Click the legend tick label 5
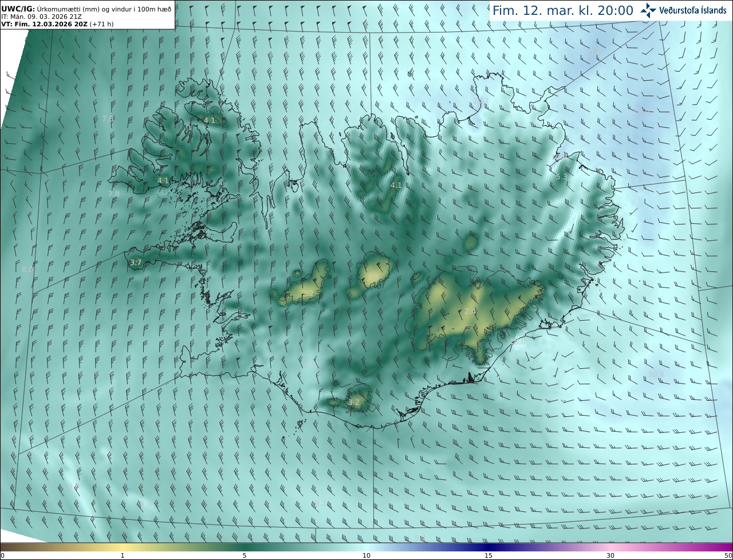Image resolution: width=733 pixels, height=560 pixels. (x=245, y=555)
